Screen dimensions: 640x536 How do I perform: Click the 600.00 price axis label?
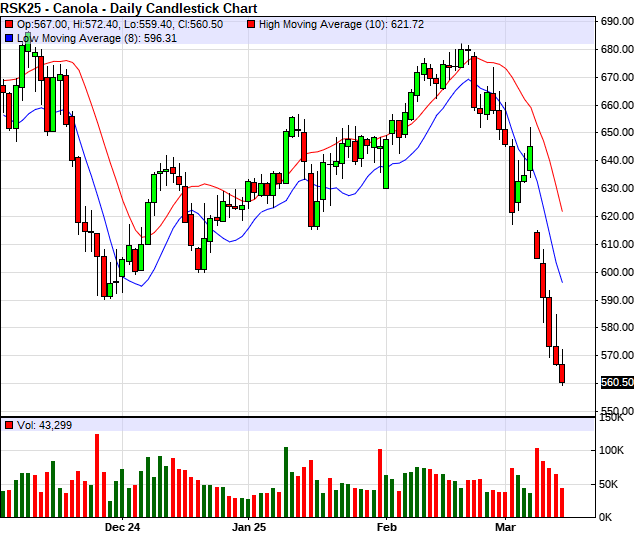[x=617, y=272]
